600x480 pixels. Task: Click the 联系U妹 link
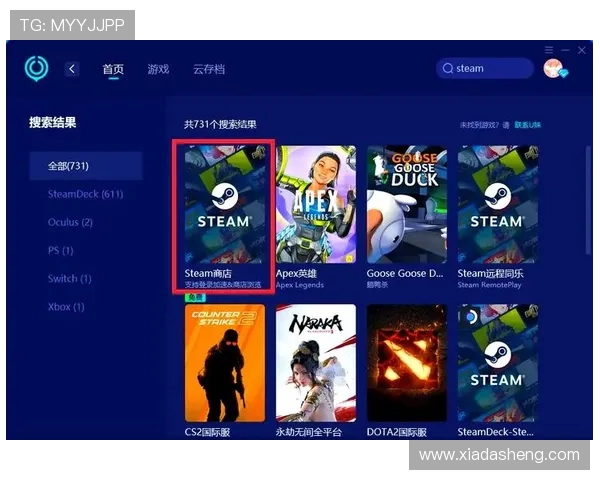[528, 125]
